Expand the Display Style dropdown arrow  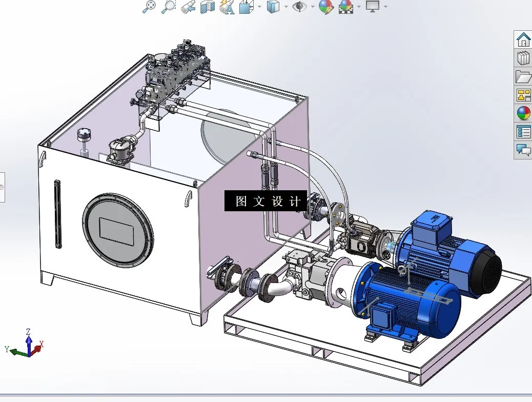[285, 7]
